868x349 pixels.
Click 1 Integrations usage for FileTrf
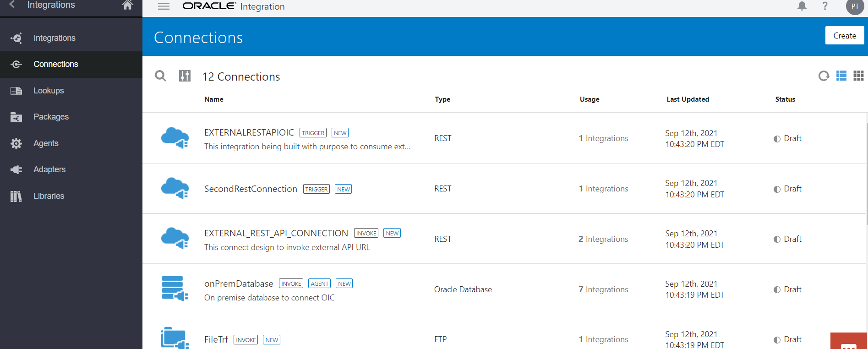coord(603,339)
